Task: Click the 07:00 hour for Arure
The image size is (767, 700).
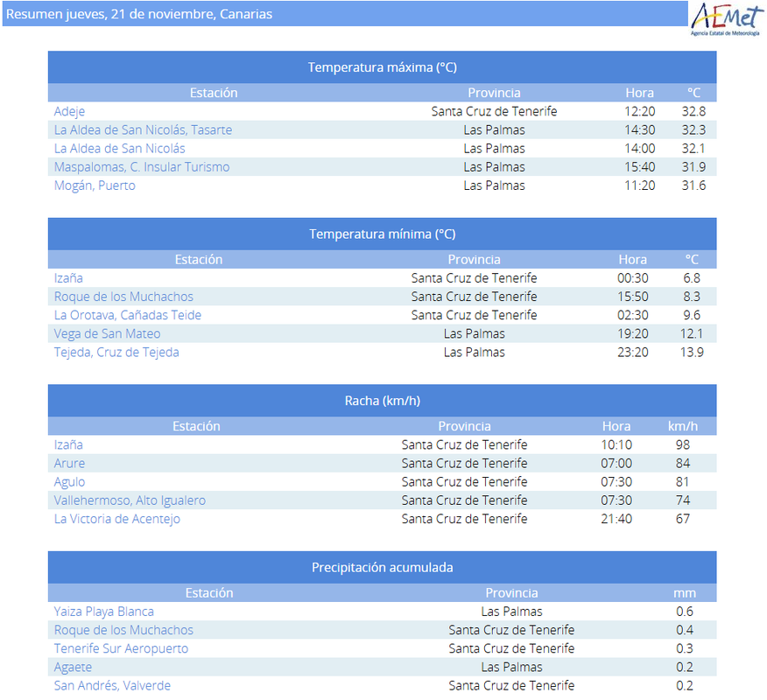Action: point(616,464)
